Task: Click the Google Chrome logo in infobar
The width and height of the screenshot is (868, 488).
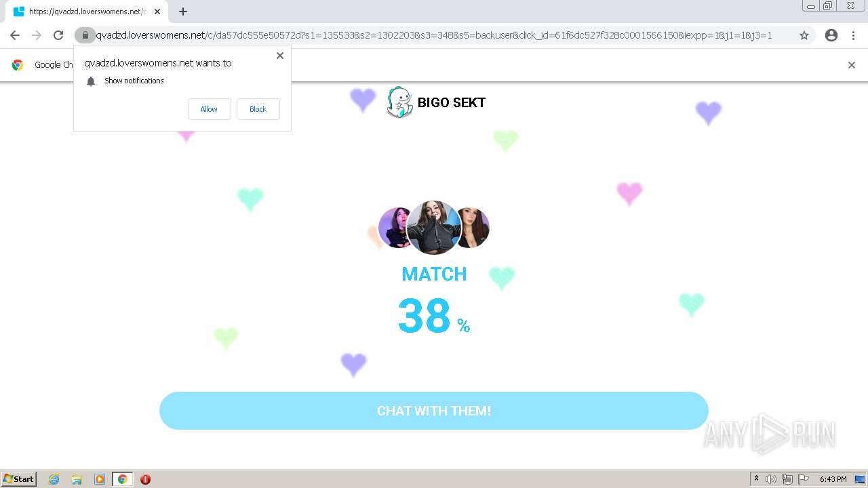Action: pyautogui.click(x=18, y=65)
